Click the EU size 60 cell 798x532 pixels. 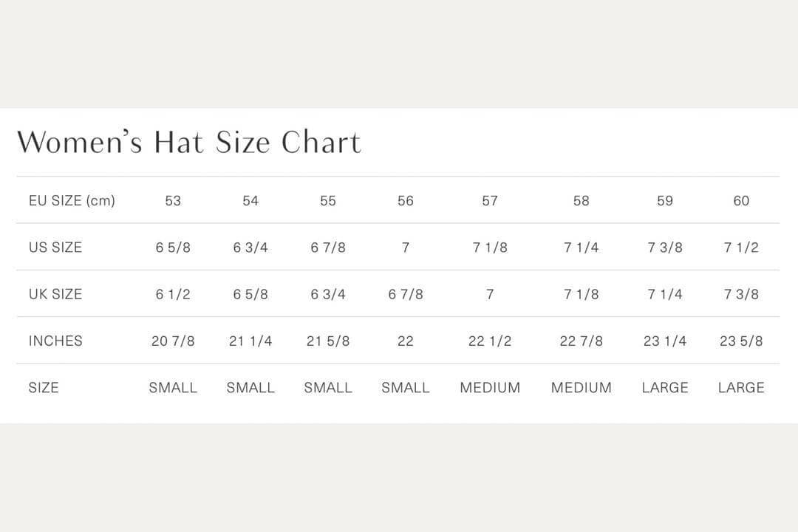point(741,200)
